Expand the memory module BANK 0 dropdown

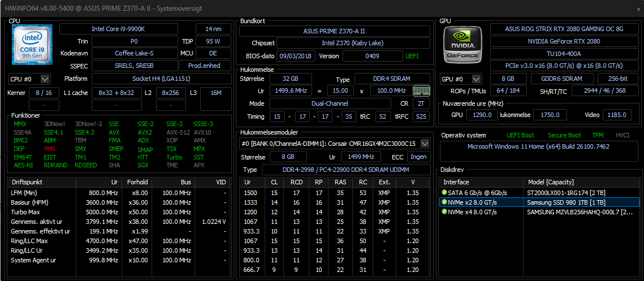[425, 144]
